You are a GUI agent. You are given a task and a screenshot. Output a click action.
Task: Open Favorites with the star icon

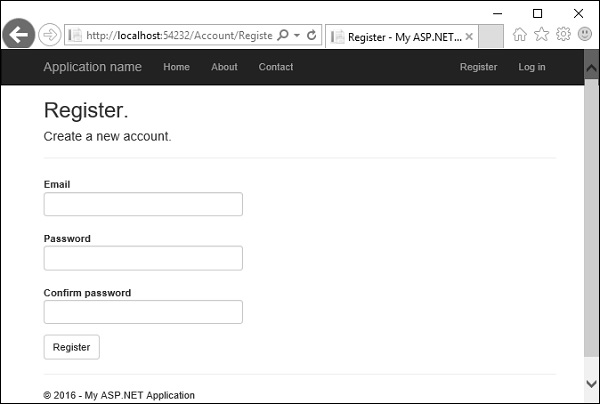pyautogui.click(x=542, y=35)
